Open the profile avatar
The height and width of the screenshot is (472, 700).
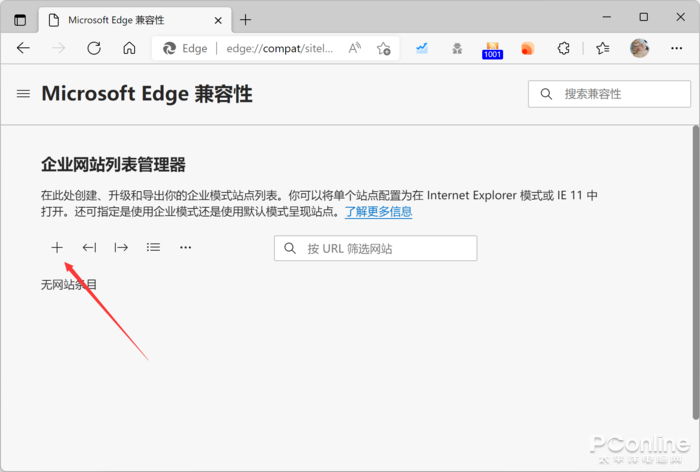[x=639, y=48]
